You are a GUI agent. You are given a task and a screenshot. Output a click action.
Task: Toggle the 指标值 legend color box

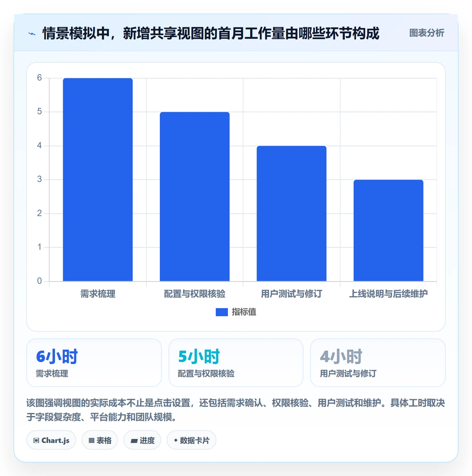tap(222, 312)
